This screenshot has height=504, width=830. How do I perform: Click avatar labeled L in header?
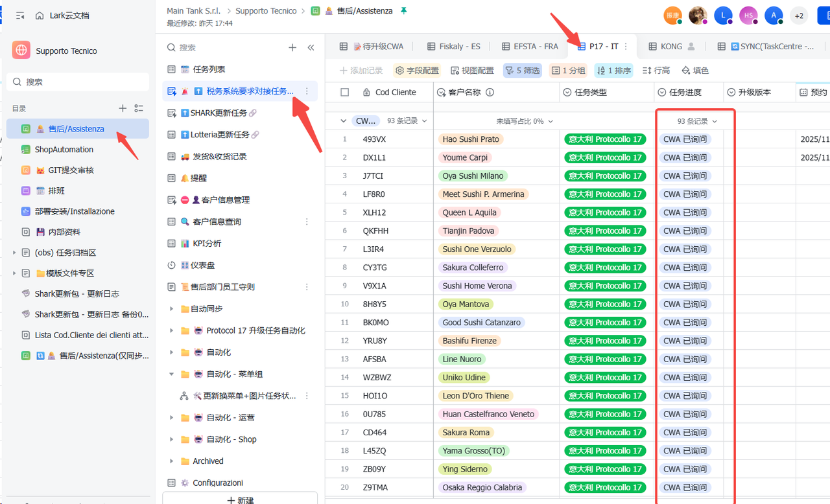[x=723, y=16]
